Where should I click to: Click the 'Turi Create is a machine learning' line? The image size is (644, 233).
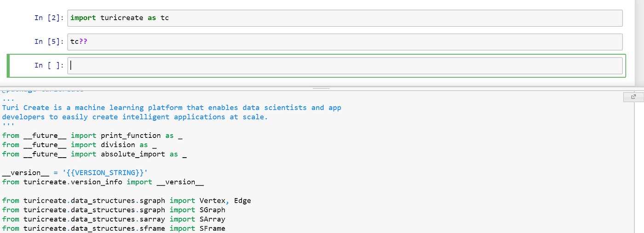[172, 108]
